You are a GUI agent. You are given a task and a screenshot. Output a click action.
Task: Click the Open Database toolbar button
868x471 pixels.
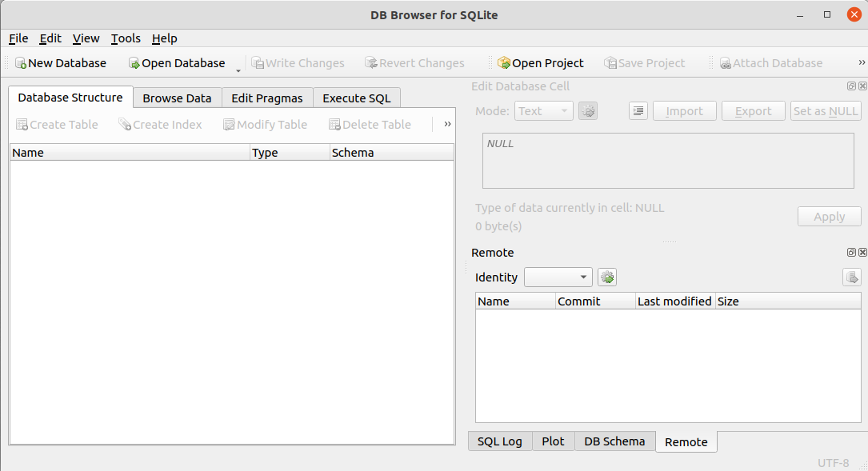[x=177, y=63]
